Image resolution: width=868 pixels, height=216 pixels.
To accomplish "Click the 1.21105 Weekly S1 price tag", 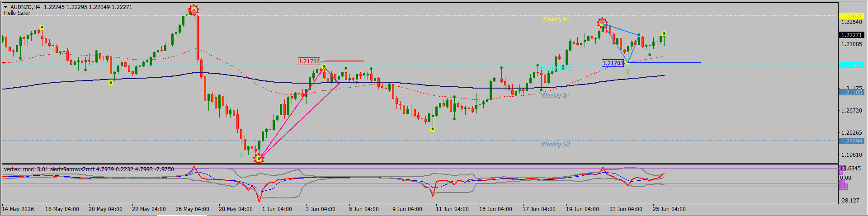I will pos(852,92).
